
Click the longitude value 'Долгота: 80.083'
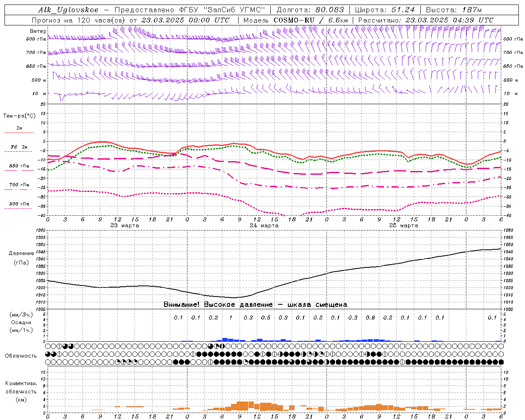point(310,10)
